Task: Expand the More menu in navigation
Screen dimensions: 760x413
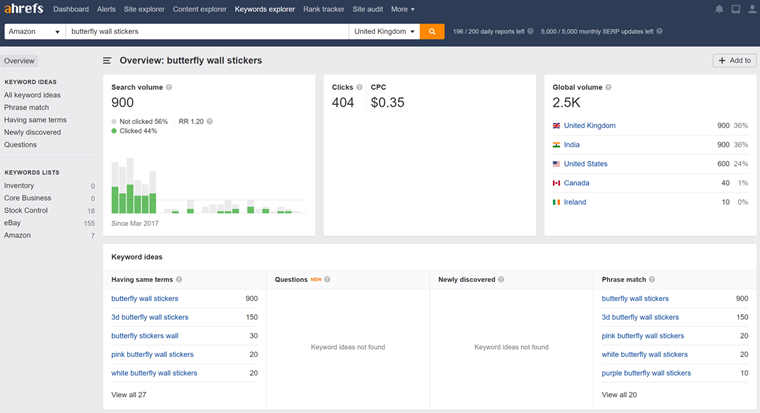Action: tap(403, 9)
